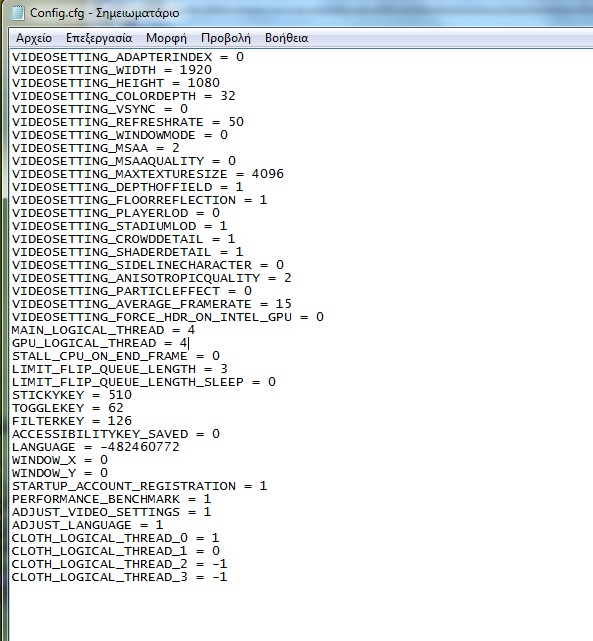Place cursor after VIDEOSETTING_HEIGHT value 1080
The width and height of the screenshot is (593, 641).
point(220,83)
